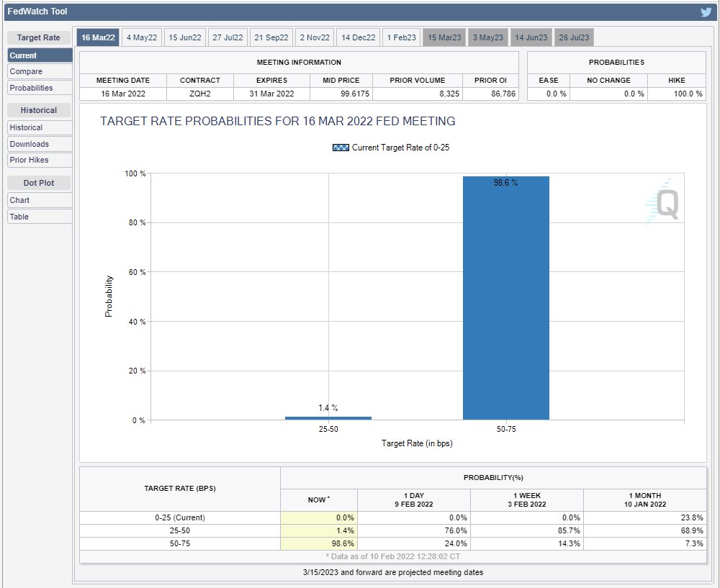The image size is (720, 588).
Task: Go to the 1 Feb23 tab
Action: point(401,37)
